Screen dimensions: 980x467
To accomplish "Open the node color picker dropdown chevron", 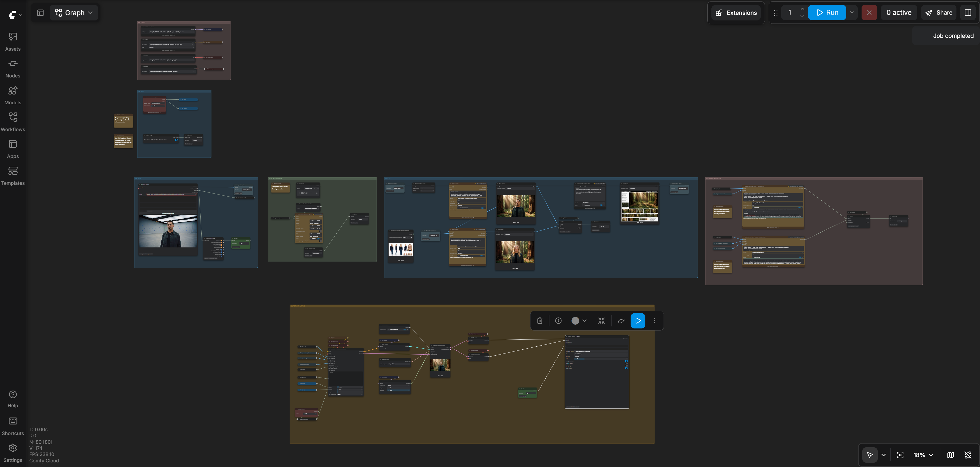I will click(584, 321).
